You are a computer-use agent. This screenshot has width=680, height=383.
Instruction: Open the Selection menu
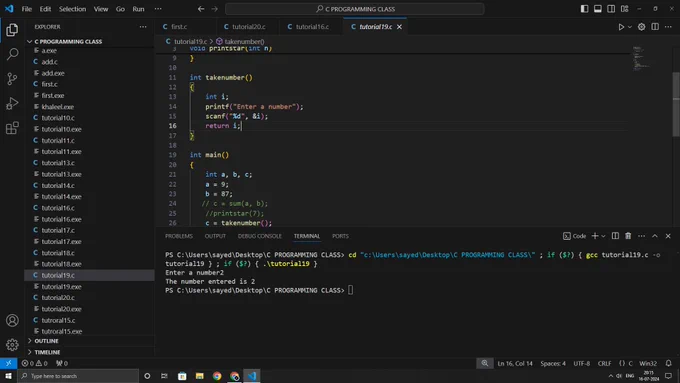(72, 9)
